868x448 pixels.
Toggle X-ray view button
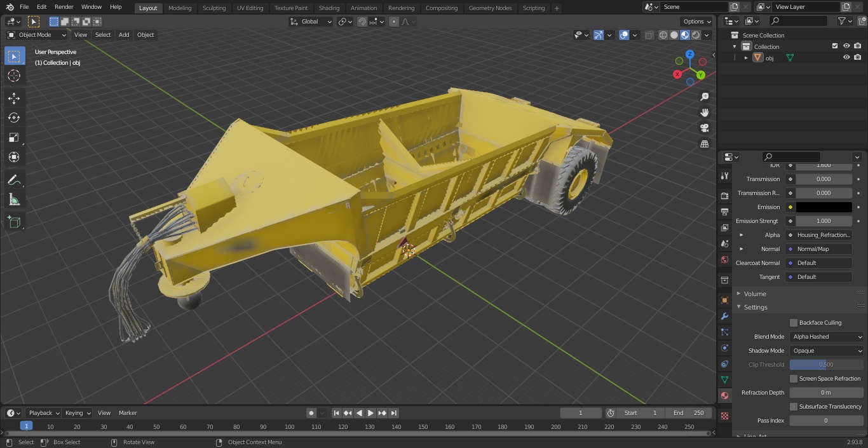pos(649,35)
